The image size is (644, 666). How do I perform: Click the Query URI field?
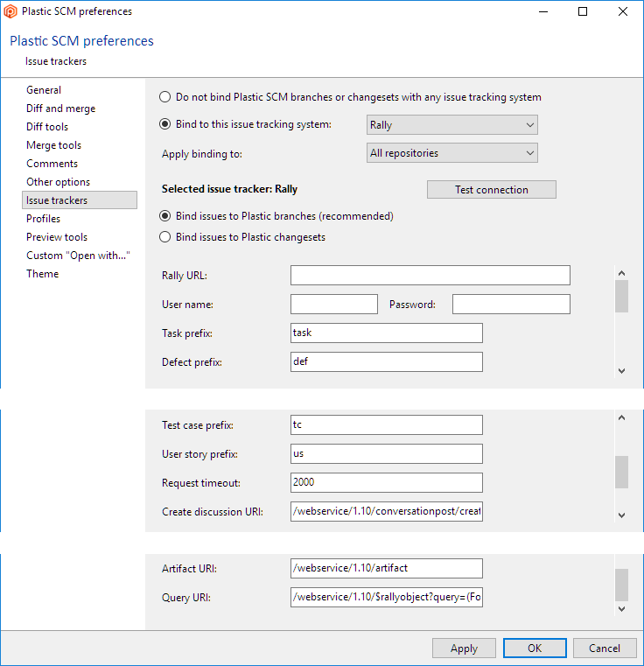[x=387, y=597]
